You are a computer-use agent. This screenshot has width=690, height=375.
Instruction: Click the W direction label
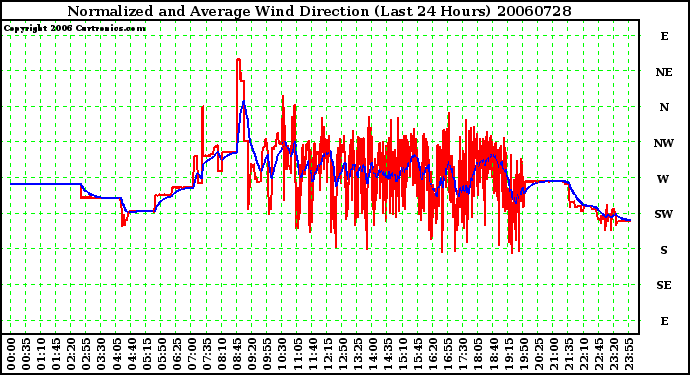point(663,179)
